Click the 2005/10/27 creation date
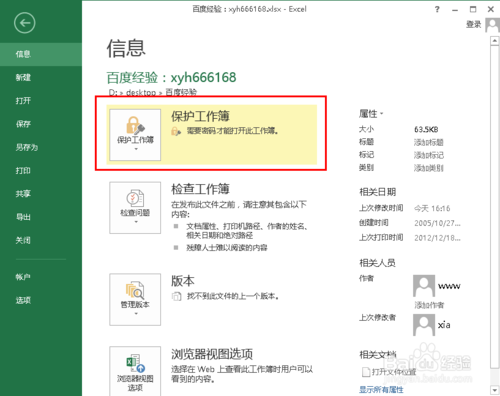This screenshot has width=500, height=396. pos(437,223)
